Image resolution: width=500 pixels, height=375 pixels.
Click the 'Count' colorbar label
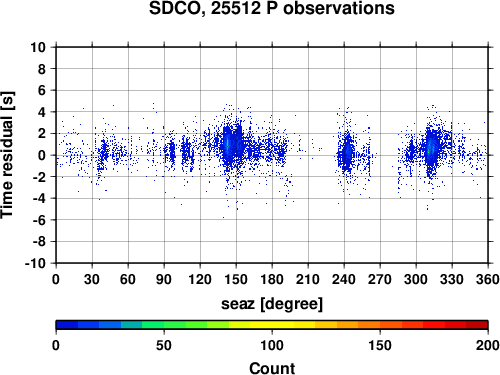[272, 368]
